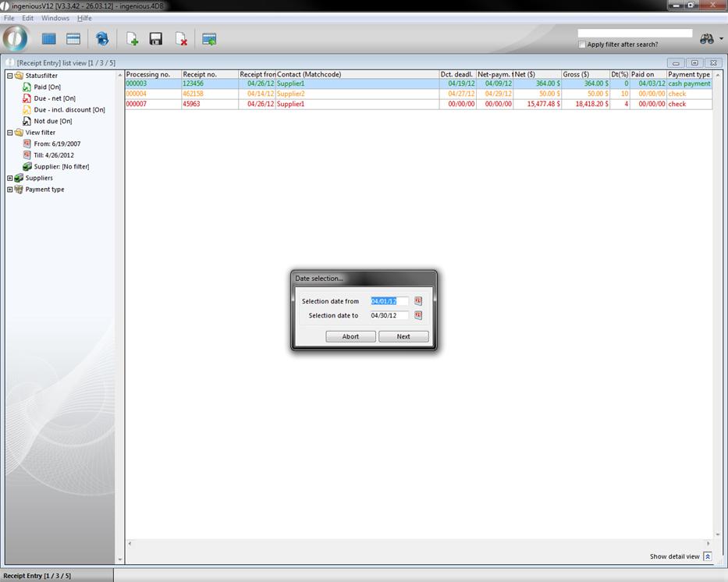Click the floppy disk save icon
728x582 pixels.
[x=156, y=39]
